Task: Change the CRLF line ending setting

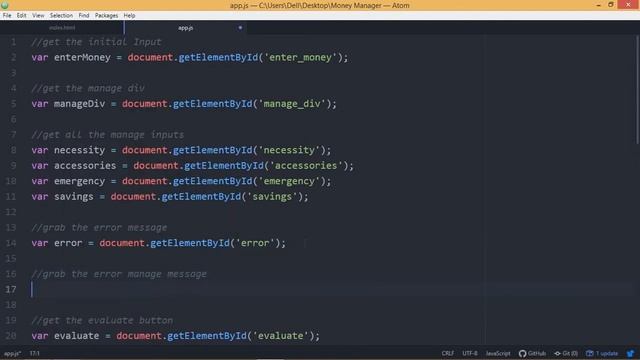Action: point(447,353)
